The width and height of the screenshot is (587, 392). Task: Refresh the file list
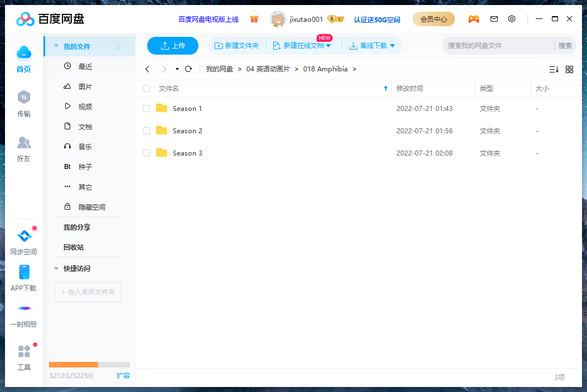[x=188, y=69]
